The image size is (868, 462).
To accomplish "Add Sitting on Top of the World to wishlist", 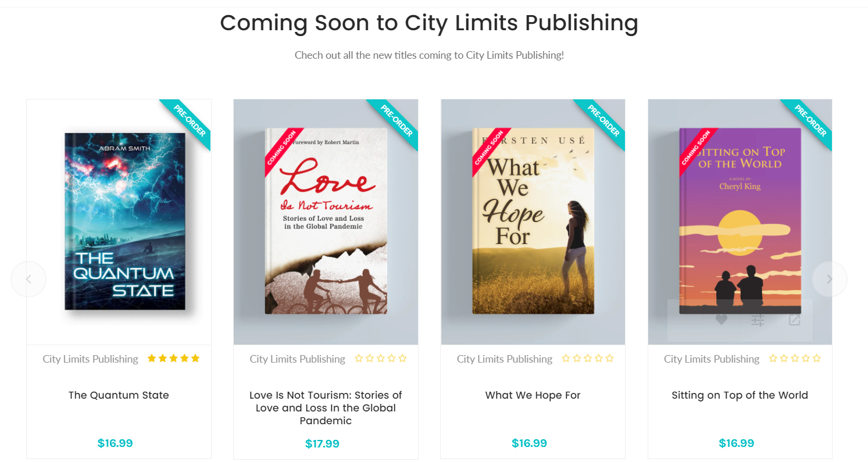I will pos(721,320).
